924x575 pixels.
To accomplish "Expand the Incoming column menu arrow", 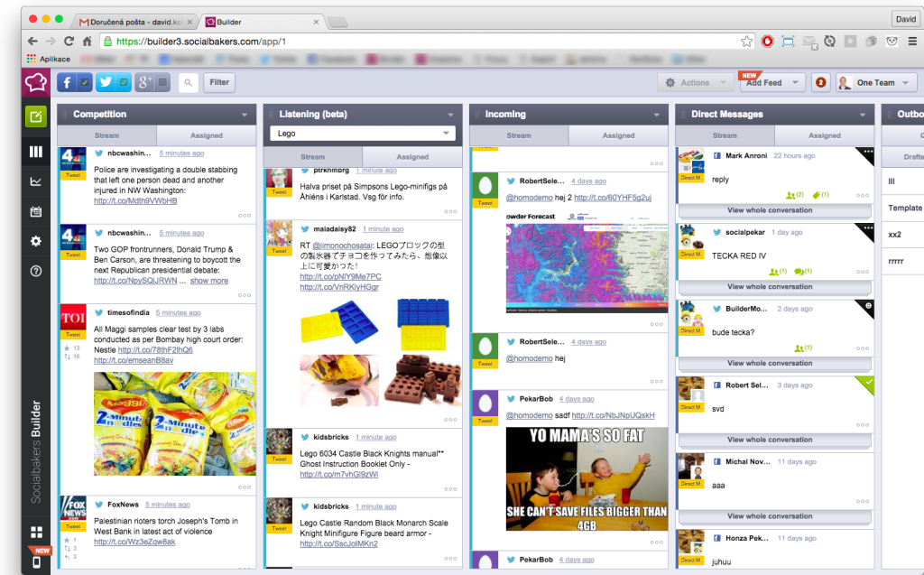I will click(x=656, y=115).
